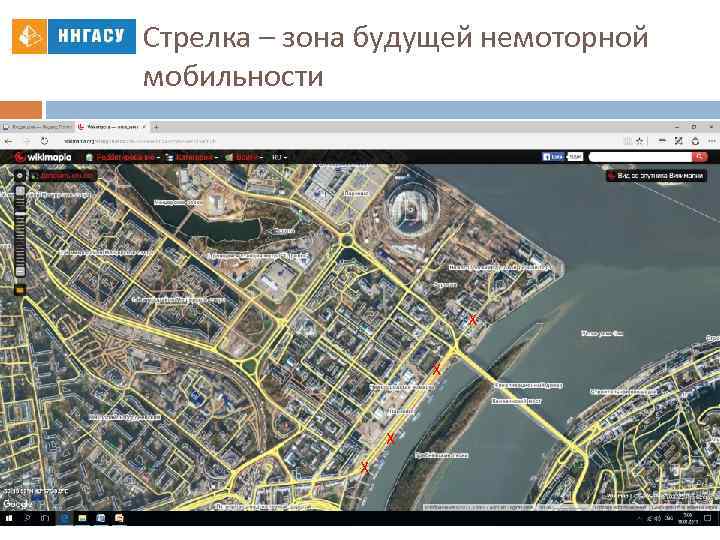Close the Wikimapia browser tab
The image size is (720, 540).
pos(144,127)
